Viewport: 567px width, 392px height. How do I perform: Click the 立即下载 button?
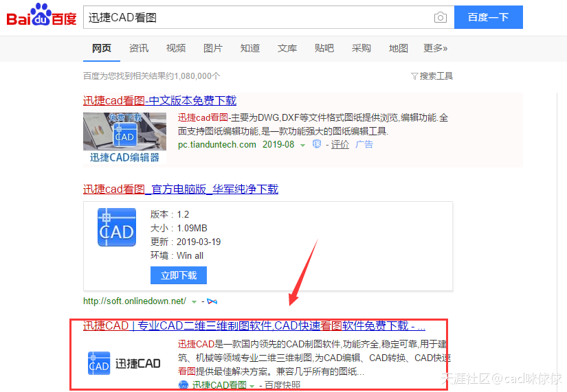(x=179, y=275)
